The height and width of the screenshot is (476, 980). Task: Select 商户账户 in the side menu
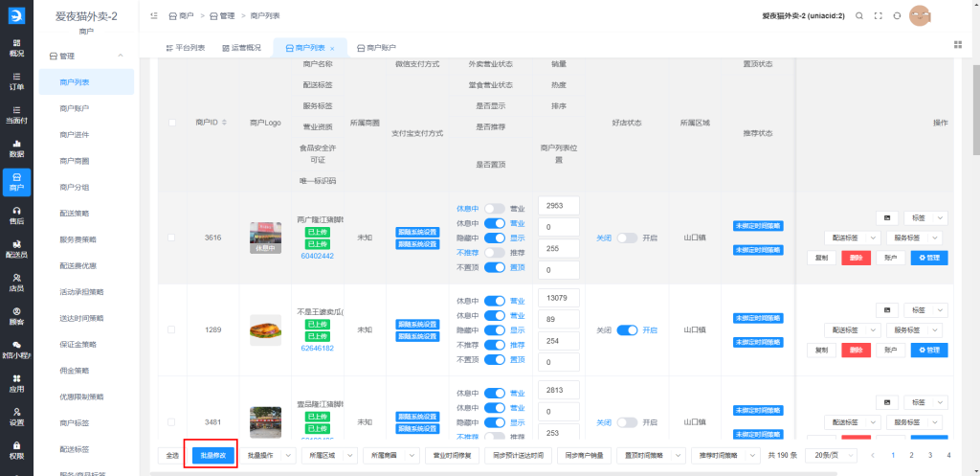coord(75,109)
